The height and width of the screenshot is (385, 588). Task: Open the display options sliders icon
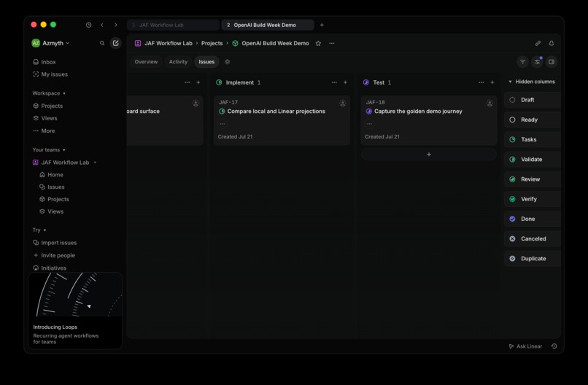click(x=537, y=62)
